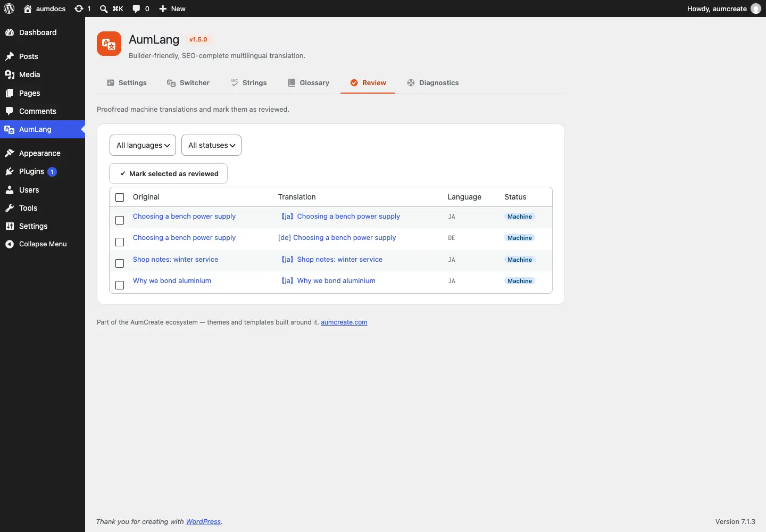Open the updates icon in admin bar
This screenshot has width=766, height=532.
click(x=79, y=9)
